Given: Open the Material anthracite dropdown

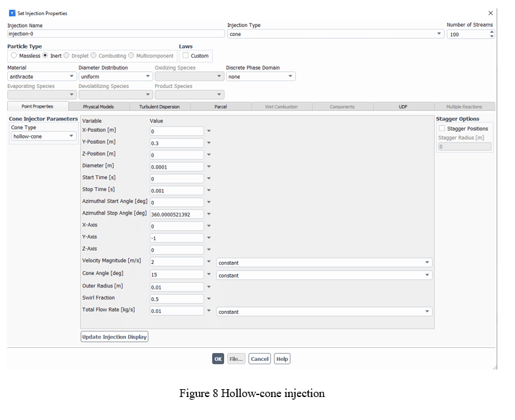Looking at the screenshot, I should pos(41,77).
